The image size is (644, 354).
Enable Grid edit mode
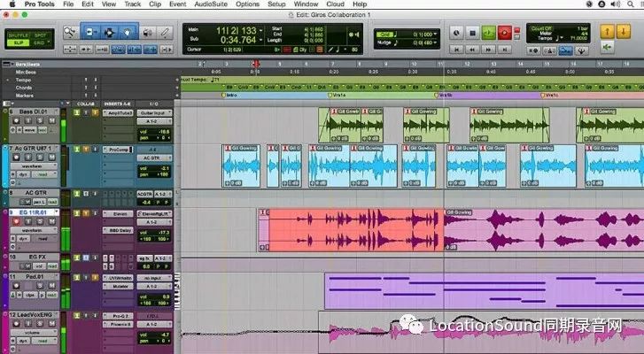[x=40, y=42]
